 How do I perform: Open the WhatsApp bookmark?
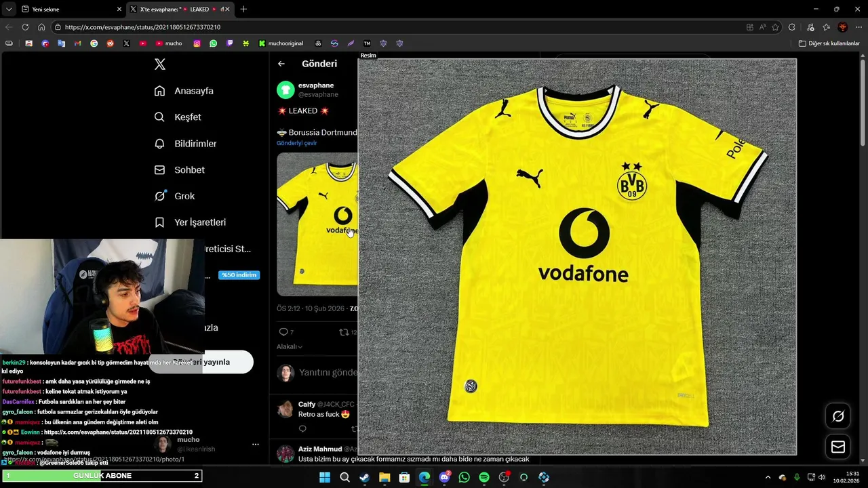[x=214, y=43]
